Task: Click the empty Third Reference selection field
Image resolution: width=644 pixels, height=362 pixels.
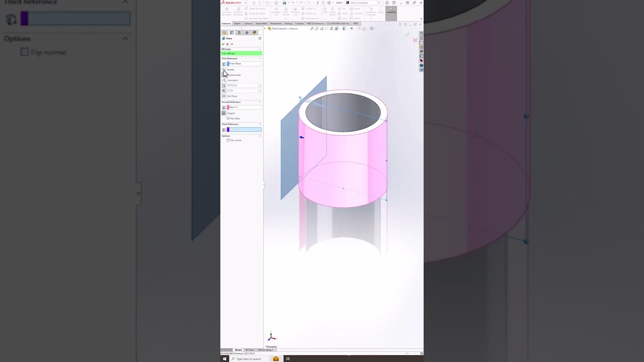Action: pos(244,130)
